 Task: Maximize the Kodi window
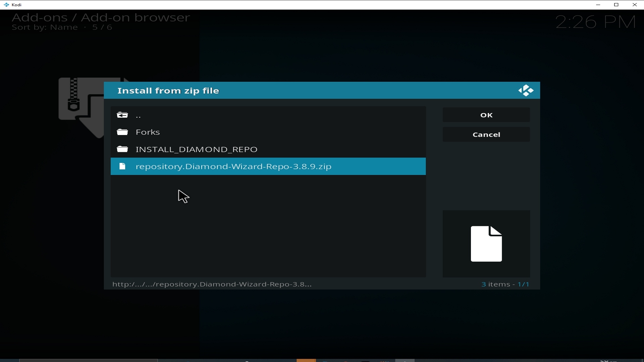(616, 5)
